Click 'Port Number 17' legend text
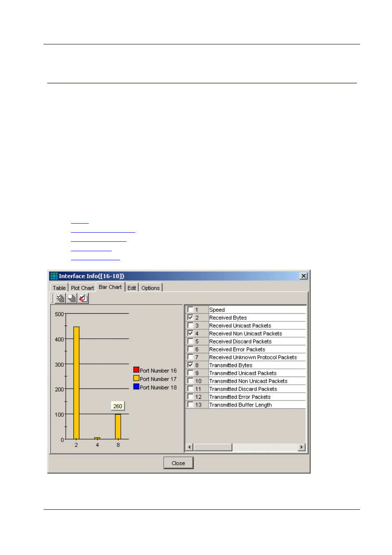This screenshot has height=555, width=392. [158, 379]
